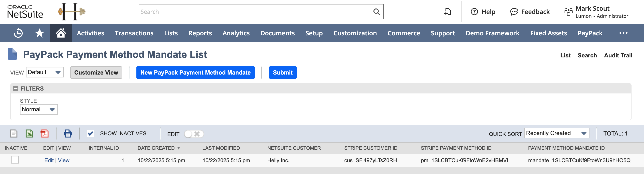
Task: Export list as CSV file icon
Action: tap(14, 134)
